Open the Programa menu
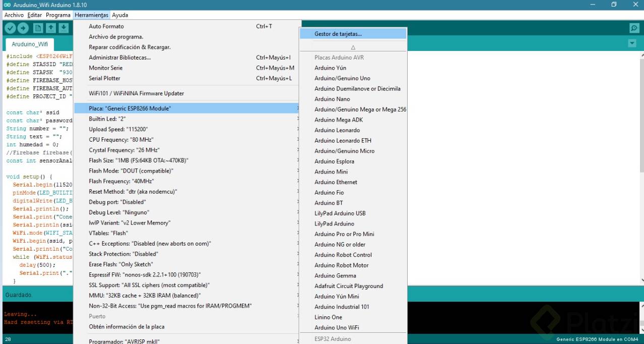The width and height of the screenshot is (644, 344). 58,15
